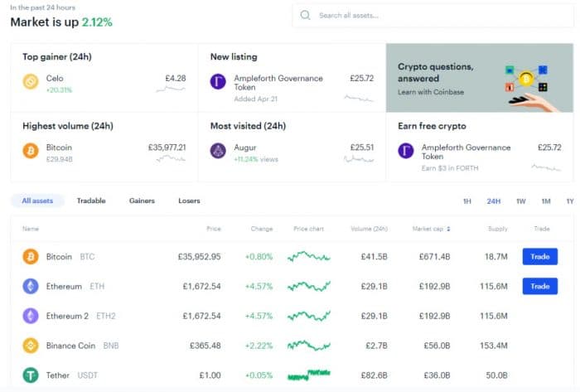Click the Celo top gainer icon

click(x=31, y=82)
